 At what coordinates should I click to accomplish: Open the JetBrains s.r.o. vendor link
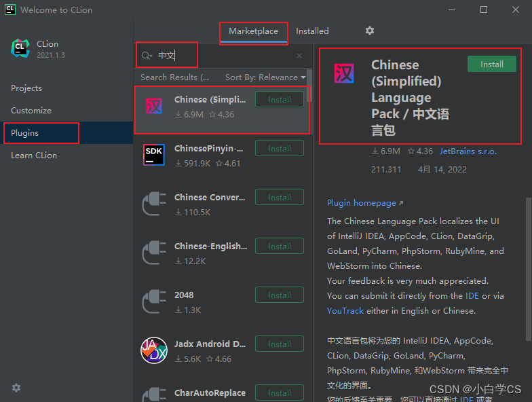(x=468, y=151)
